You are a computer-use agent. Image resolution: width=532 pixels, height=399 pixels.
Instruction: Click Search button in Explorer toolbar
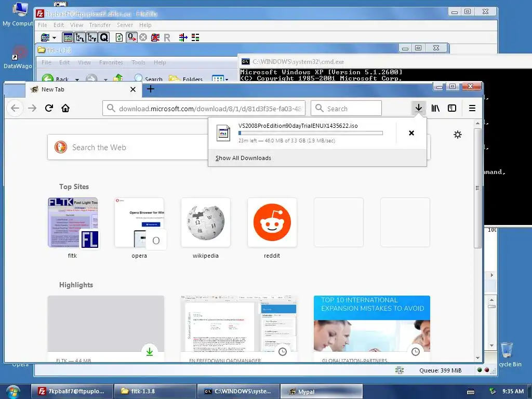148,78
